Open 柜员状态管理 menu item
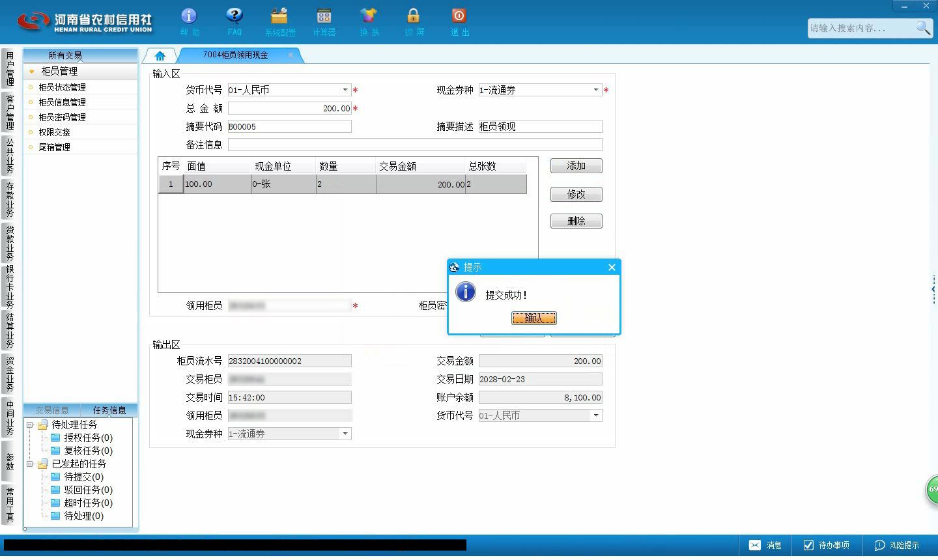Screen dimensions: 938x560 point(62,87)
